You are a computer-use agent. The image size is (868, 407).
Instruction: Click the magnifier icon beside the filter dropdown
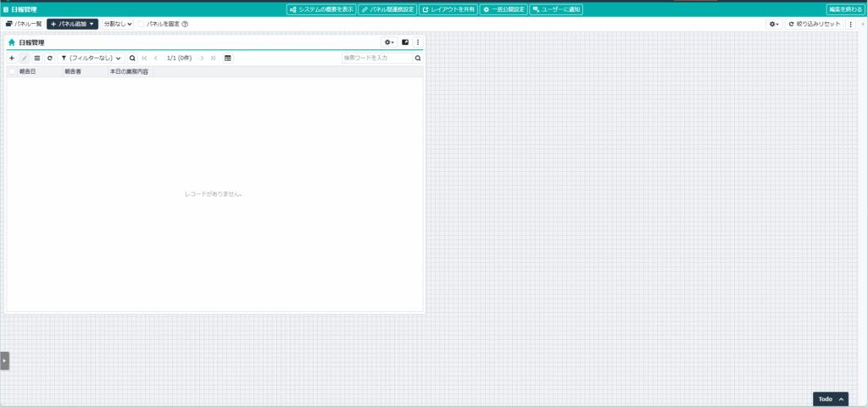pyautogui.click(x=132, y=58)
